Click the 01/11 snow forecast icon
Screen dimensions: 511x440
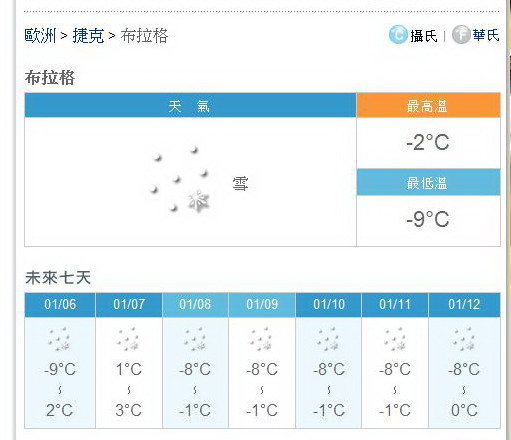(x=395, y=339)
